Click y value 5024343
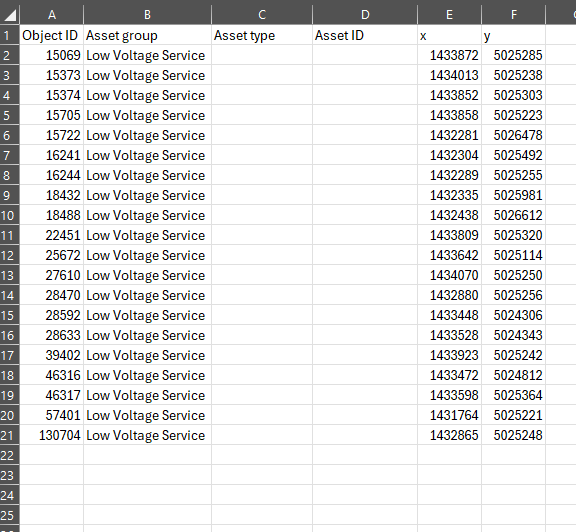 [x=514, y=335]
